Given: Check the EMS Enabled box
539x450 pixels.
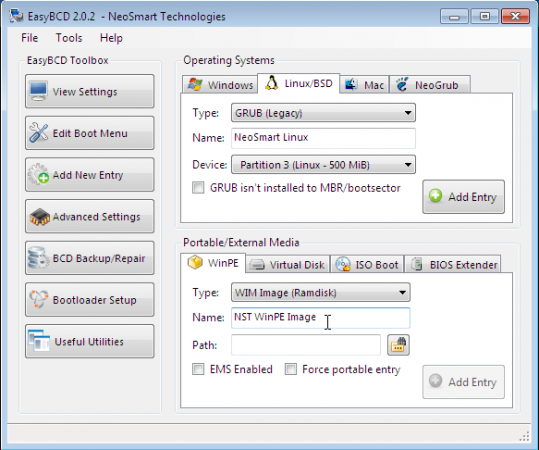Looking at the screenshot, I should 198,369.
